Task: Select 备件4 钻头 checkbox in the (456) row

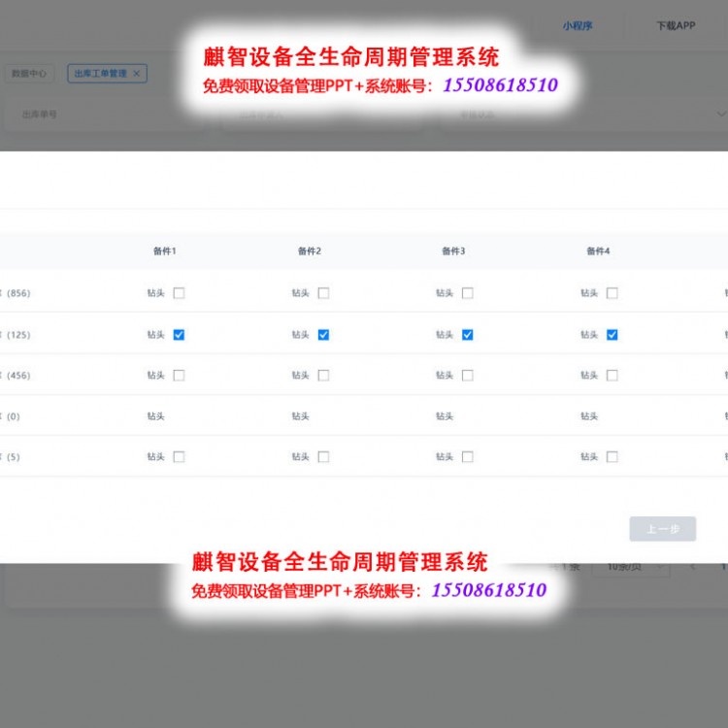Action: tap(612, 376)
